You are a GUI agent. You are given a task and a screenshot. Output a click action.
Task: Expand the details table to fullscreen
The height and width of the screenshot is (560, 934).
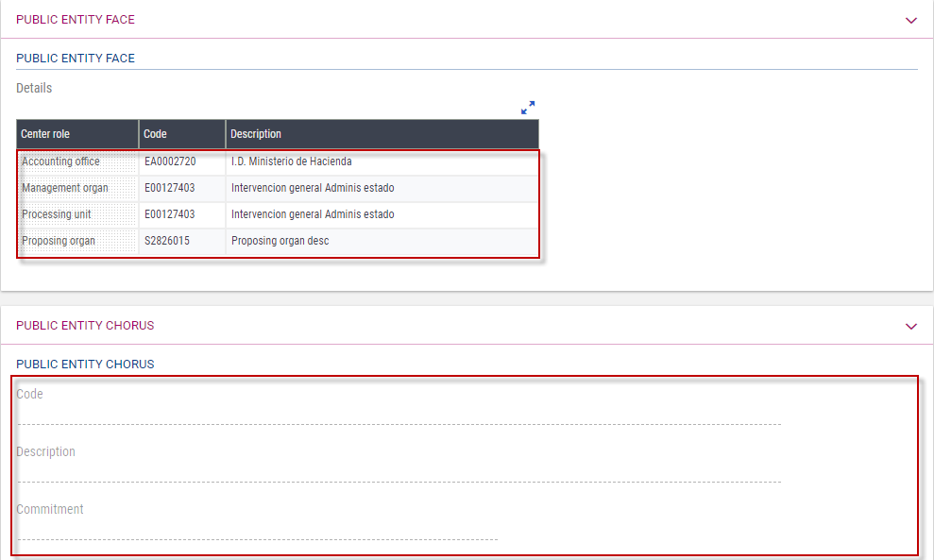pyautogui.click(x=528, y=108)
